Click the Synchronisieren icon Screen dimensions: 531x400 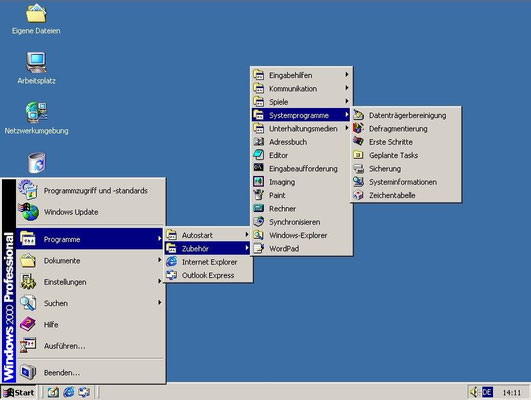(x=259, y=222)
